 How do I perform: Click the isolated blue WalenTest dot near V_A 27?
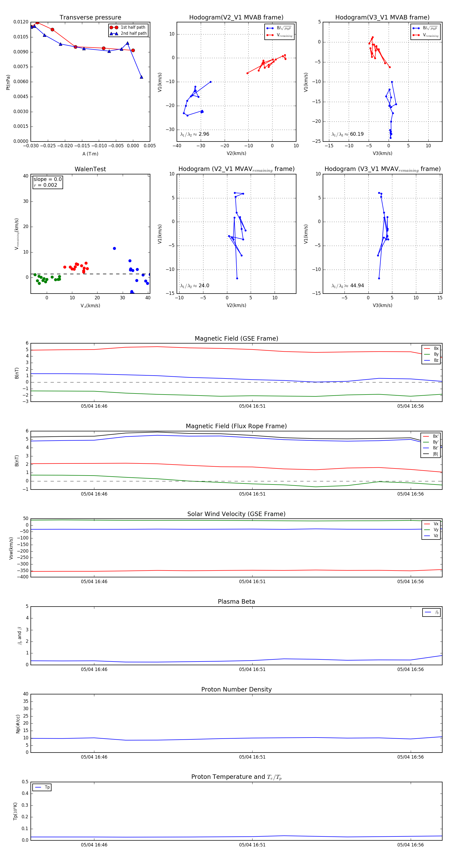coord(115,248)
